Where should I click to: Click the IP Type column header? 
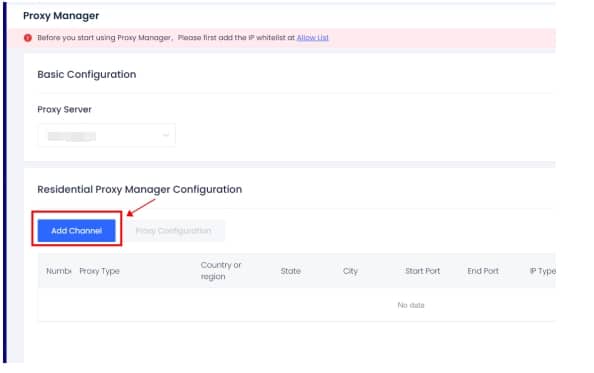point(542,271)
